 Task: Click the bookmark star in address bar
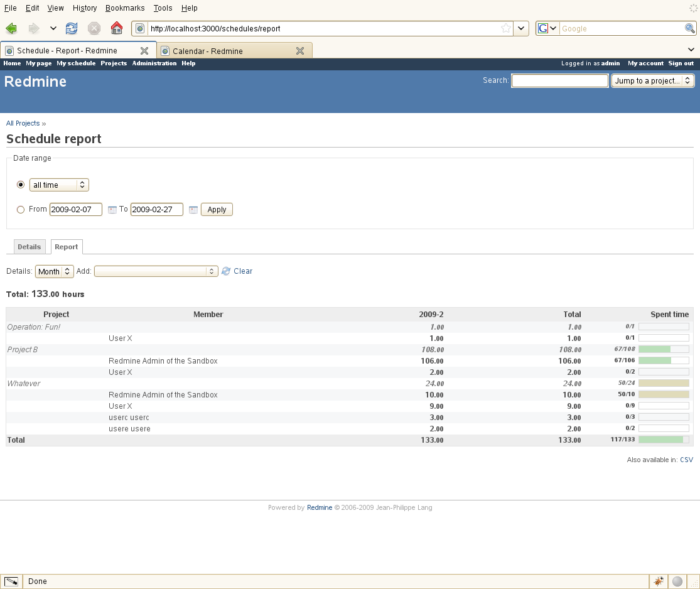506,29
